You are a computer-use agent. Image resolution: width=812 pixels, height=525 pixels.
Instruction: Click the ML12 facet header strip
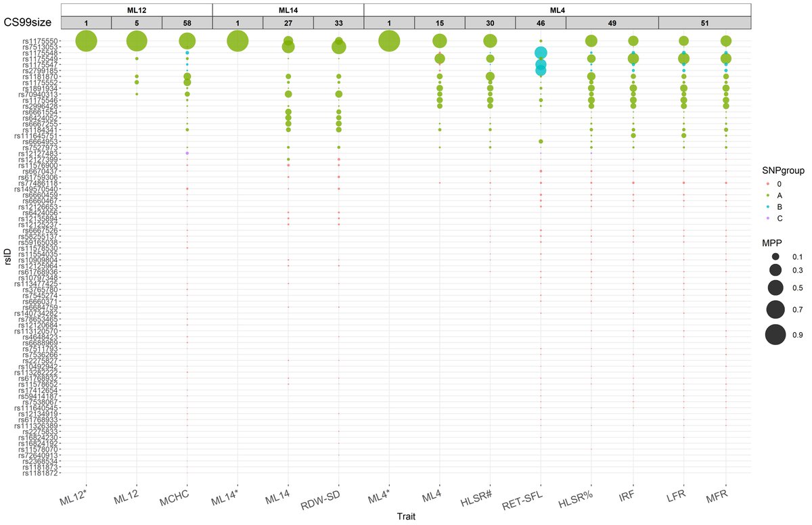click(x=137, y=9)
